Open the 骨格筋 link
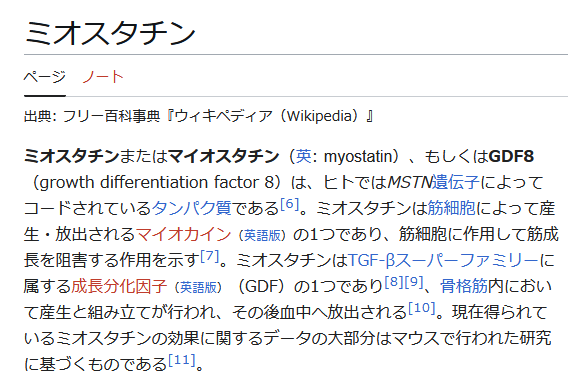The image size is (568, 385). pos(464,286)
